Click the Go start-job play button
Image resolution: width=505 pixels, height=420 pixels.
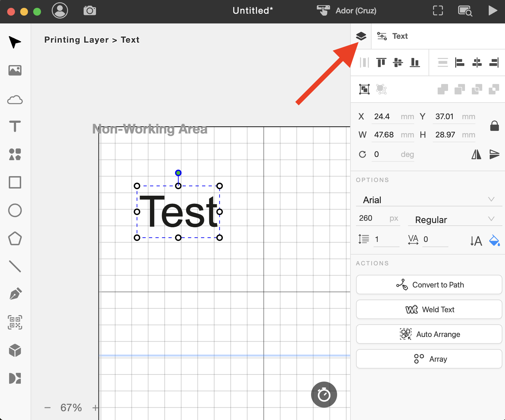coord(493,11)
